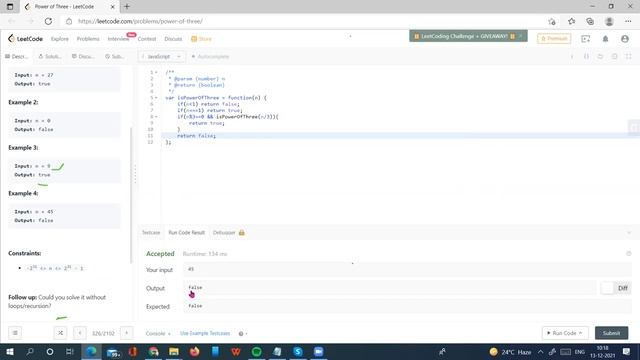The image size is (640, 360).
Task: Collapse the console panel chevron
Action: point(629,233)
